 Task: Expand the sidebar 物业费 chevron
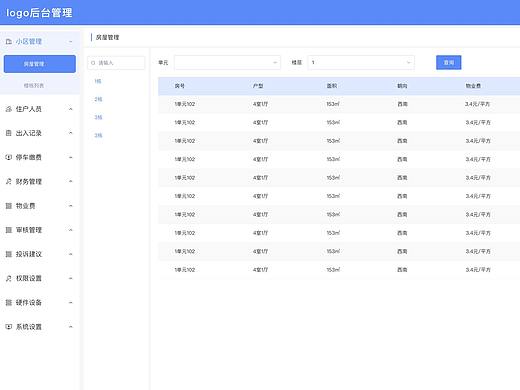click(71, 206)
